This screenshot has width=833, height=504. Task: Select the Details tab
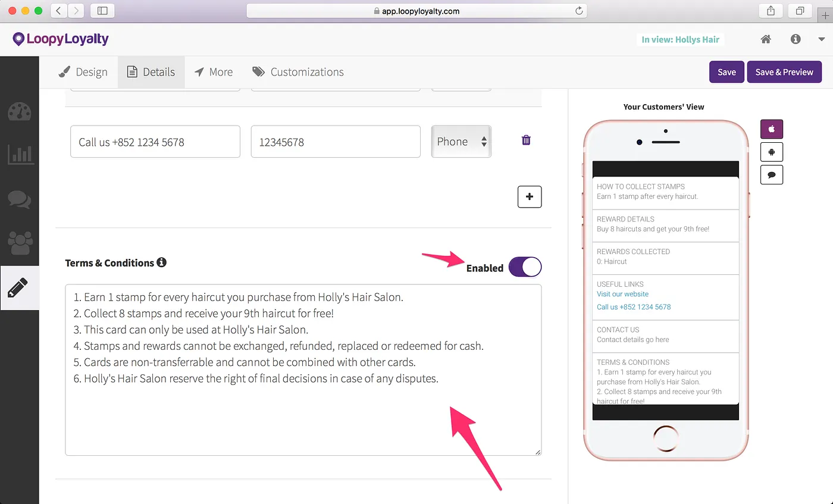[151, 72]
